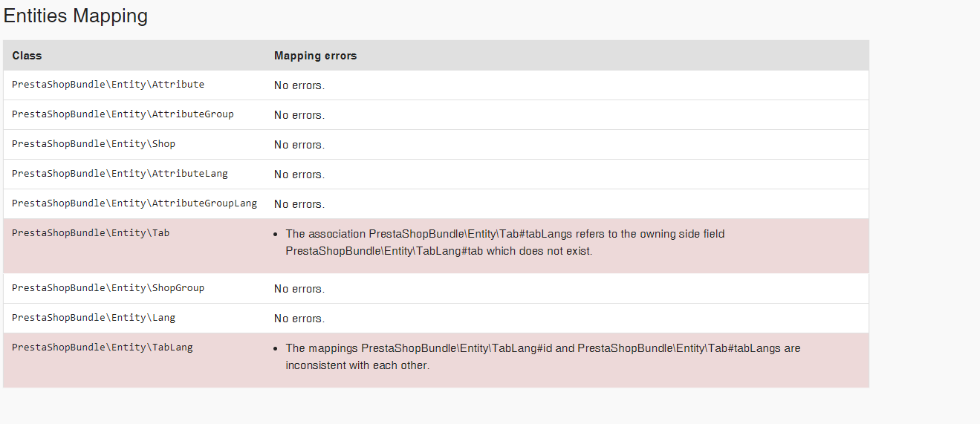The width and height of the screenshot is (980, 424).
Task: Click the PrestaShopBundle\Entity\Tab class name
Action: click(91, 233)
